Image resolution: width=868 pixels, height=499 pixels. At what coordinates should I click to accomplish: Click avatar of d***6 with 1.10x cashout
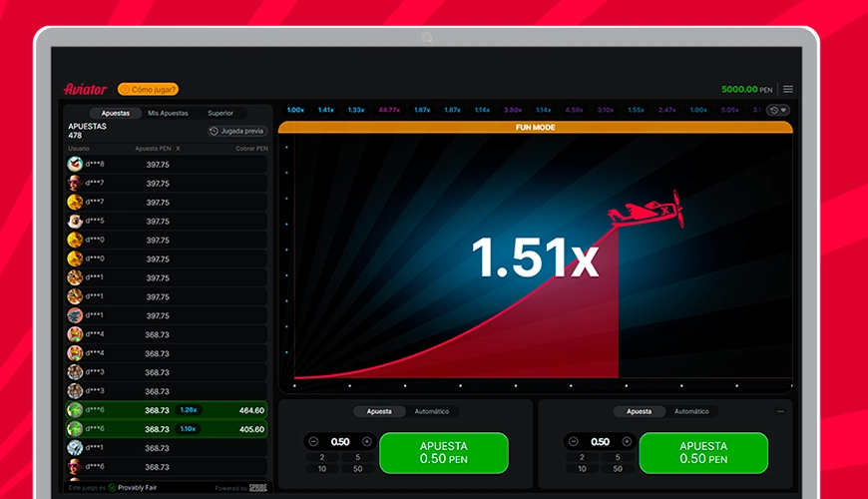pos(75,429)
